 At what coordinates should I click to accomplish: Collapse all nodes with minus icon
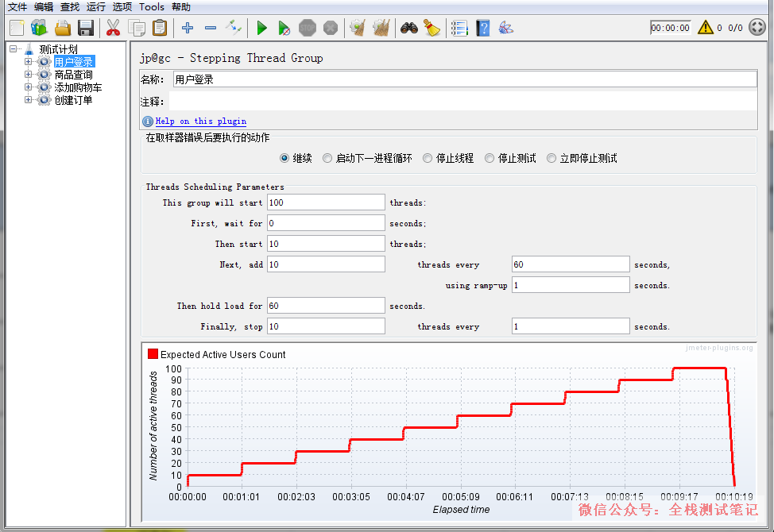(x=211, y=28)
